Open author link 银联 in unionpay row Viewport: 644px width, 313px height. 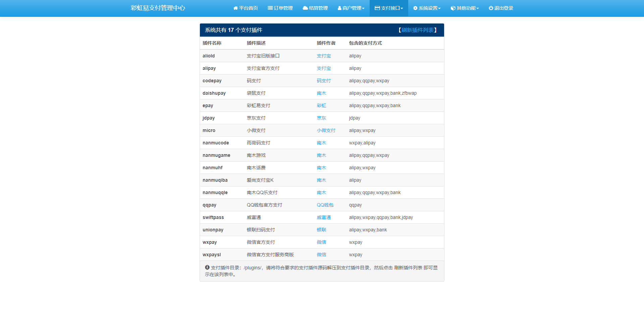pyautogui.click(x=321, y=230)
